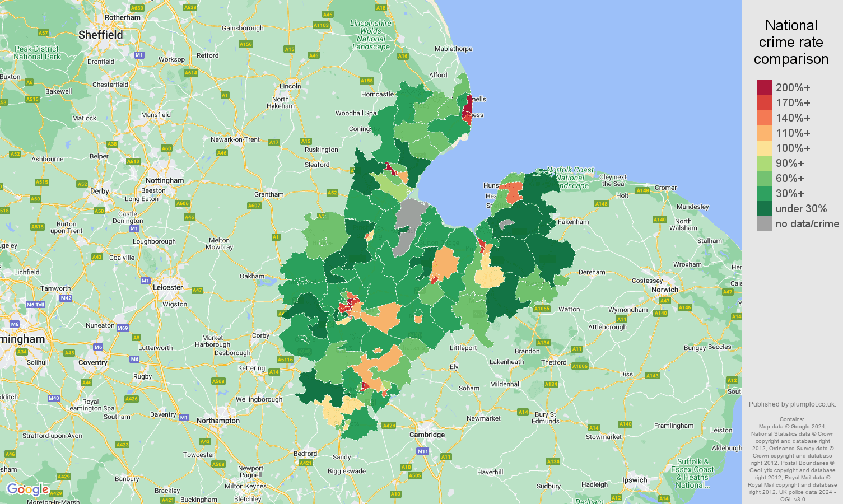Click the 90%+ light green legend swatch
The image size is (843, 504).
pos(764,163)
